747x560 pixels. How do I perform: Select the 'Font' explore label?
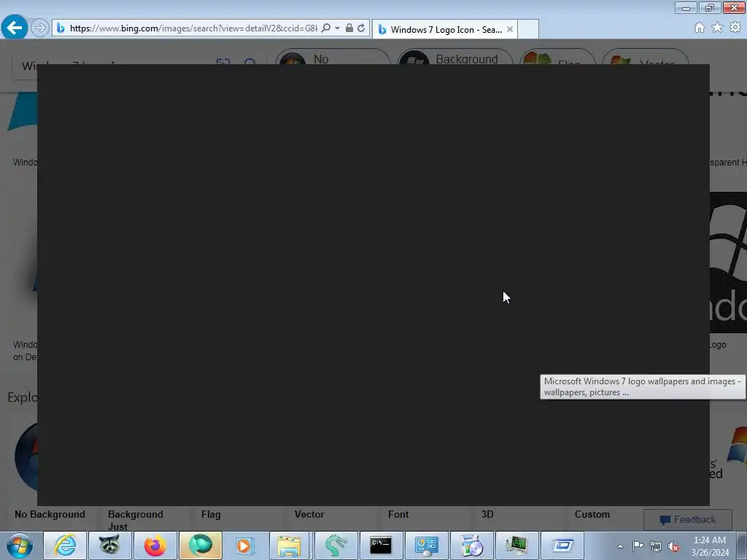pos(398,514)
